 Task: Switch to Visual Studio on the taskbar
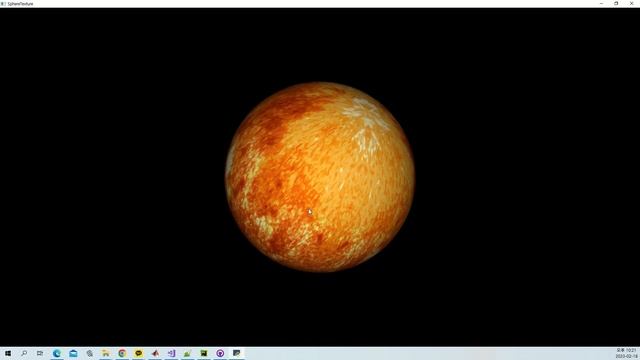click(x=171, y=353)
